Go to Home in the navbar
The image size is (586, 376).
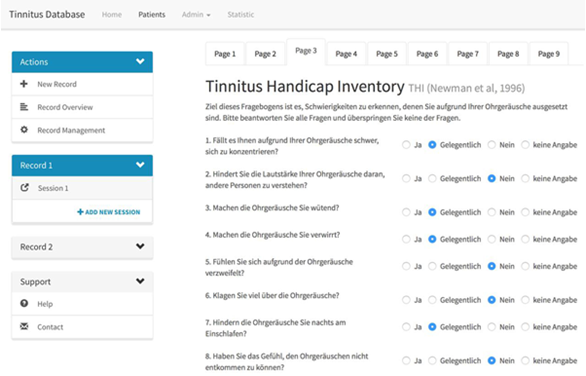(x=112, y=15)
